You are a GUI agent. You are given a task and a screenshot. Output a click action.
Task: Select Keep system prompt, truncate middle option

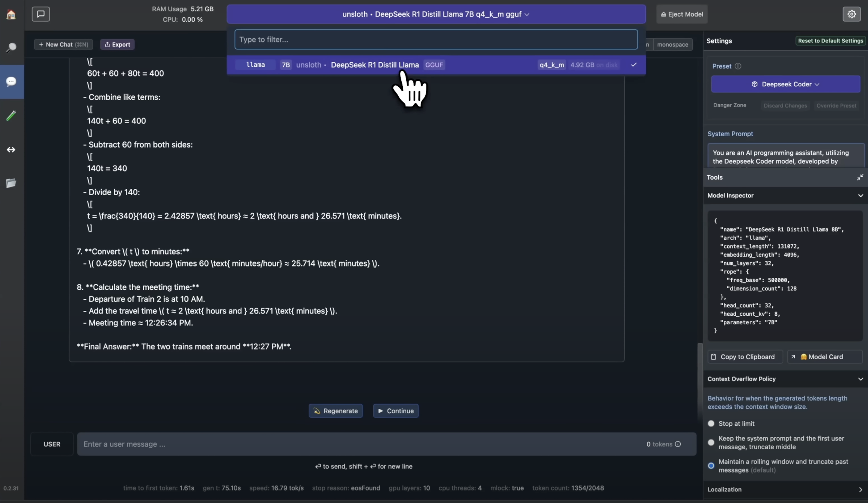tap(711, 443)
